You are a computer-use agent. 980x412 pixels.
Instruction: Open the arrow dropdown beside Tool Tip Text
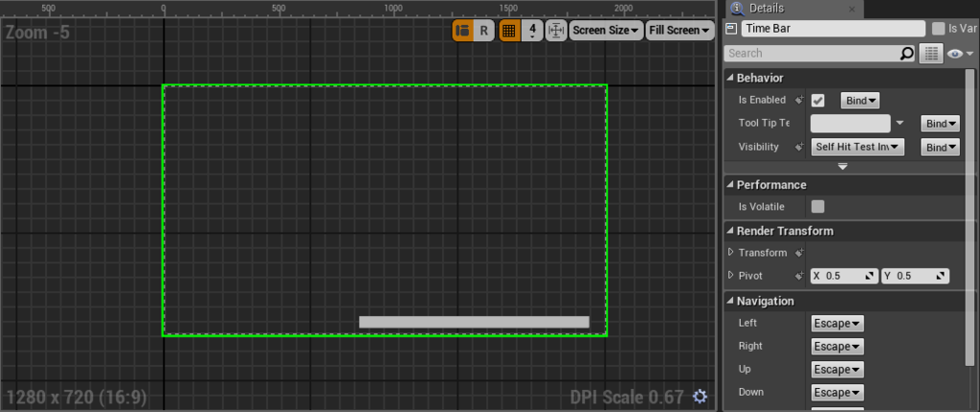coord(900,124)
